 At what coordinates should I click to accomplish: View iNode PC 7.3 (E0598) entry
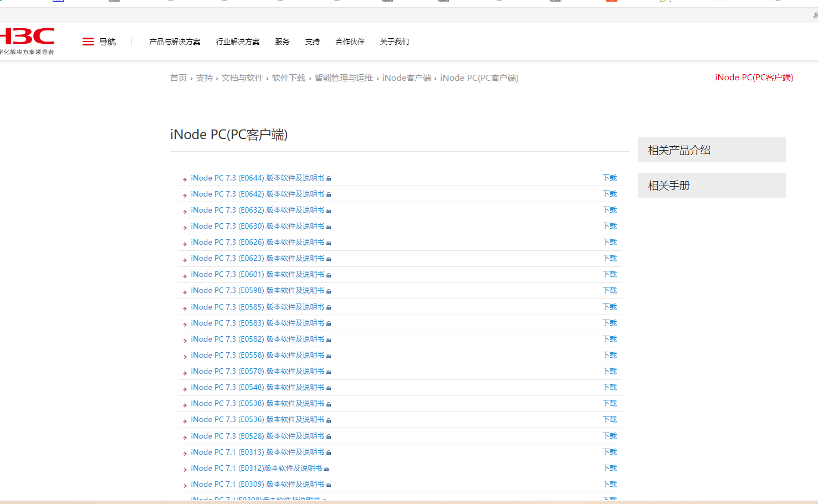(x=258, y=290)
